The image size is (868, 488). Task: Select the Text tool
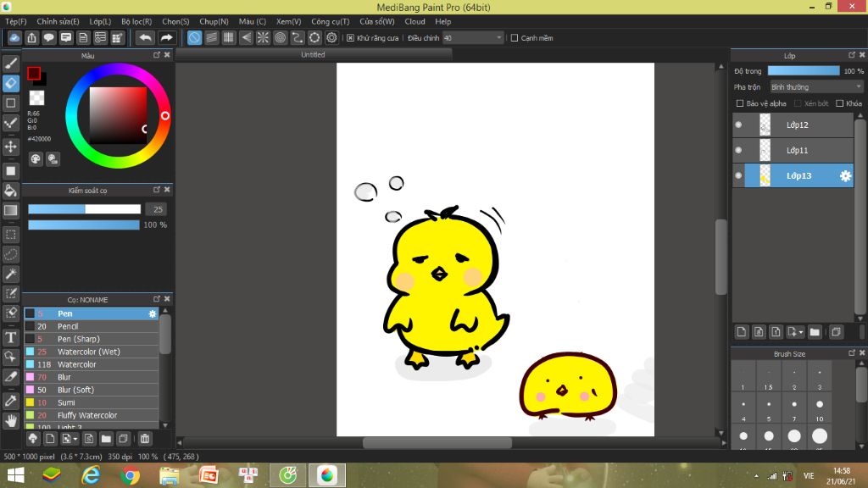(x=10, y=337)
